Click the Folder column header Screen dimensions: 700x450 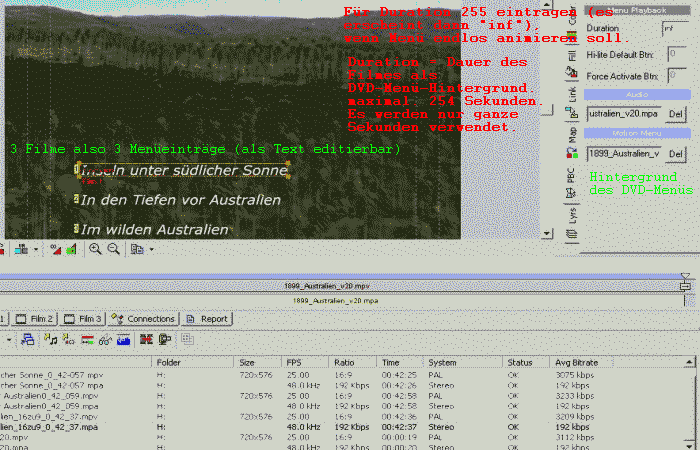(168, 361)
